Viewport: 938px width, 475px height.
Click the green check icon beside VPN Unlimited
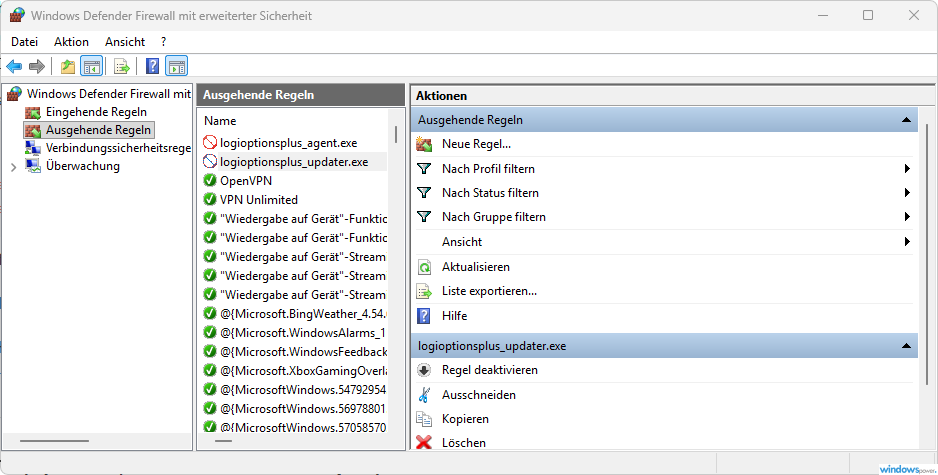pyautogui.click(x=210, y=199)
